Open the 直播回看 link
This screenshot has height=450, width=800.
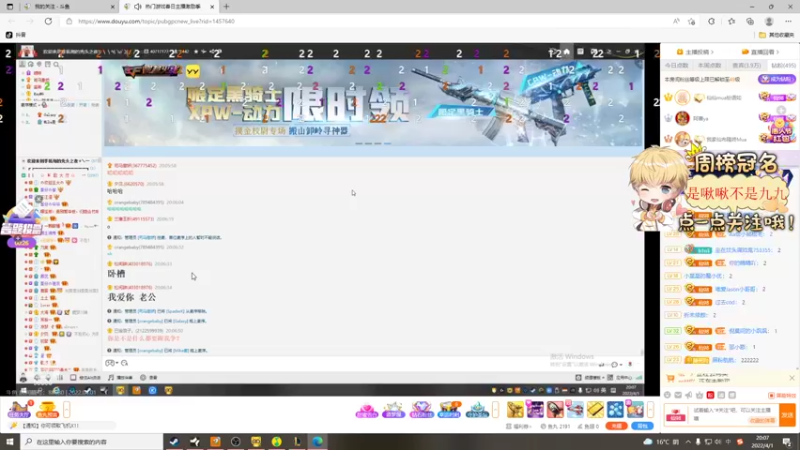click(x=760, y=52)
